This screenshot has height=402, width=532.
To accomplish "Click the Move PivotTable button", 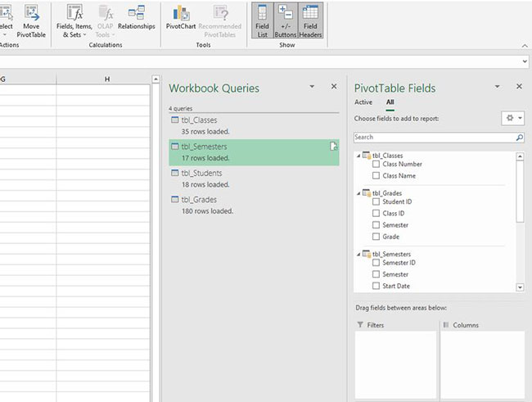I will pyautogui.click(x=31, y=20).
